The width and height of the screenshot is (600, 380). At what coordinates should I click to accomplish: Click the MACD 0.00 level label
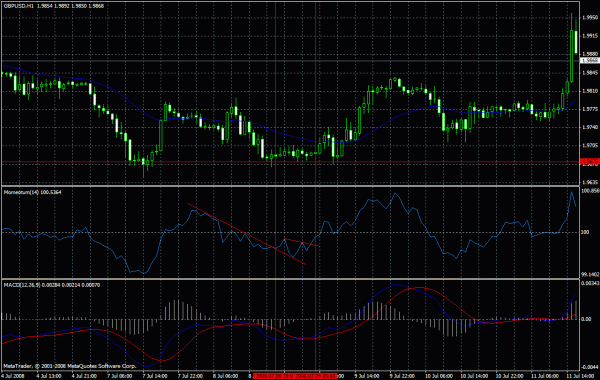click(587, 319)
